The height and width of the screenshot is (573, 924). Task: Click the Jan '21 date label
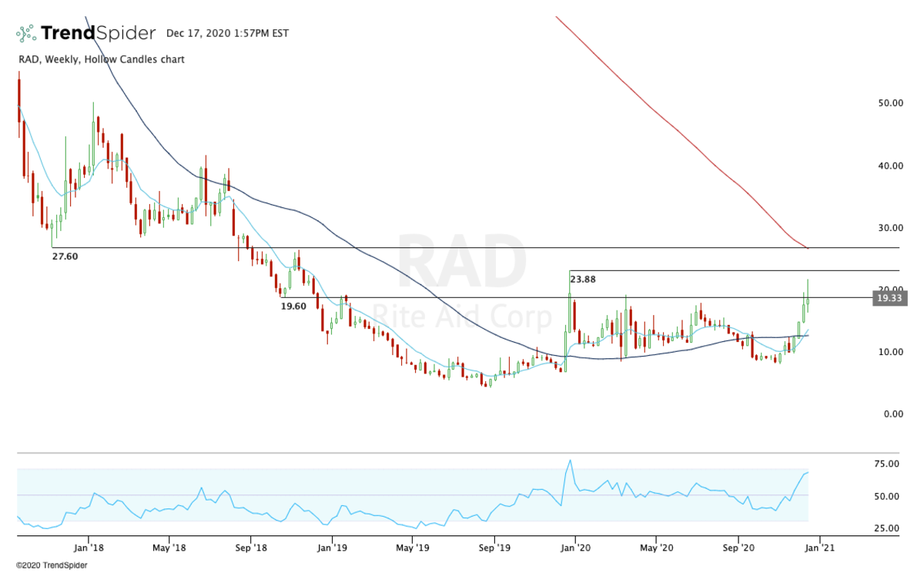(819, 548)
